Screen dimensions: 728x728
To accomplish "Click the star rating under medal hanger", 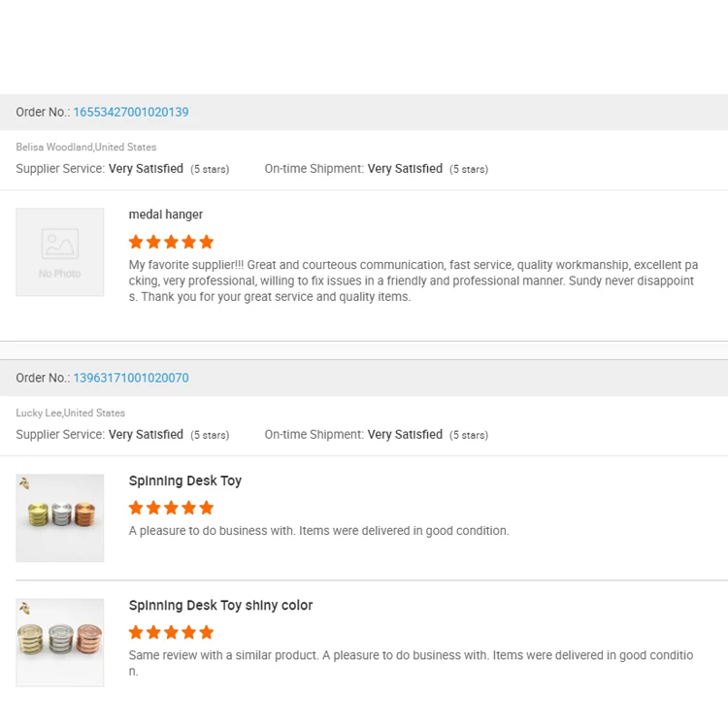I will point(171,242).
